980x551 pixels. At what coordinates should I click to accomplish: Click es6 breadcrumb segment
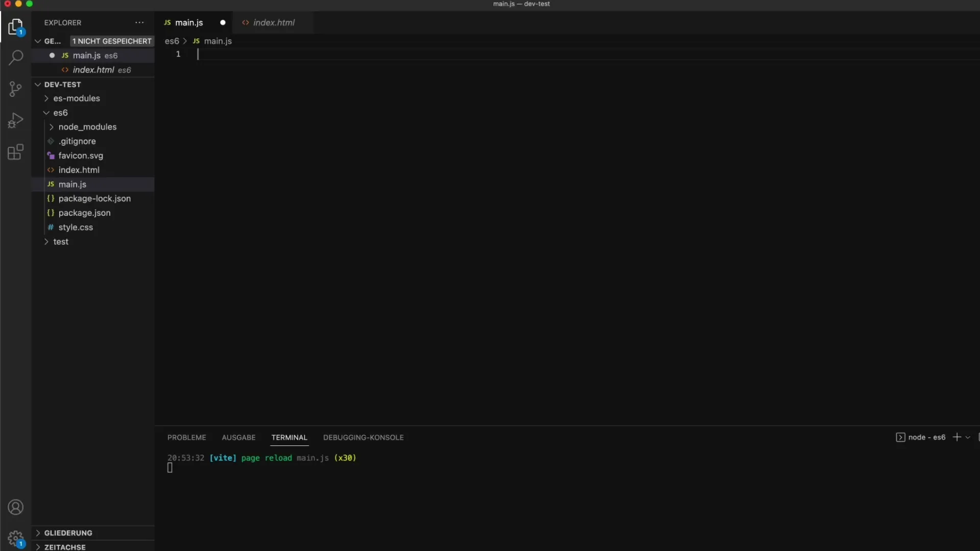(172, 41)
